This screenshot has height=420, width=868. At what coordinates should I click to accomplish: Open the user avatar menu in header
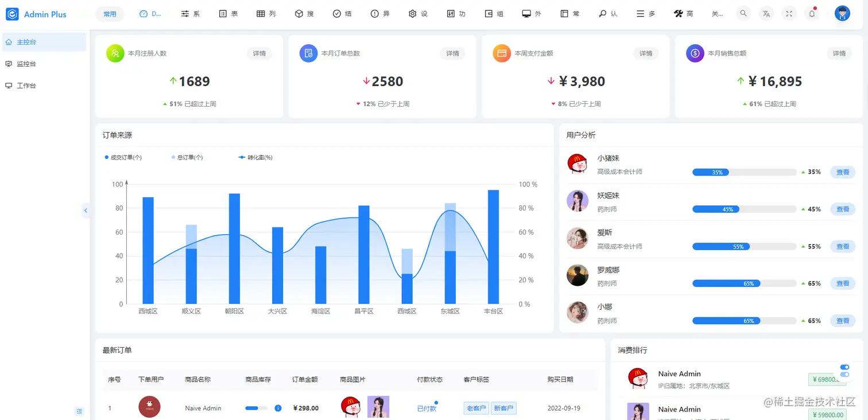pos(842,14)
